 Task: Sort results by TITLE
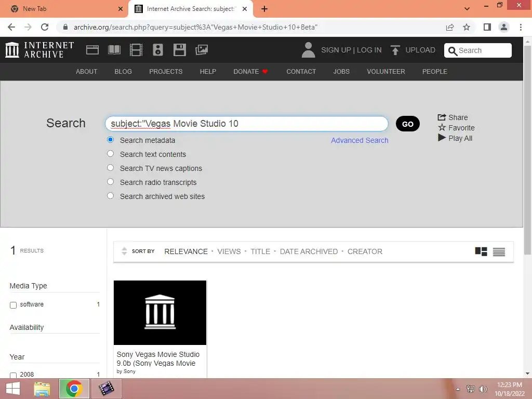click(x=260, y=251)
